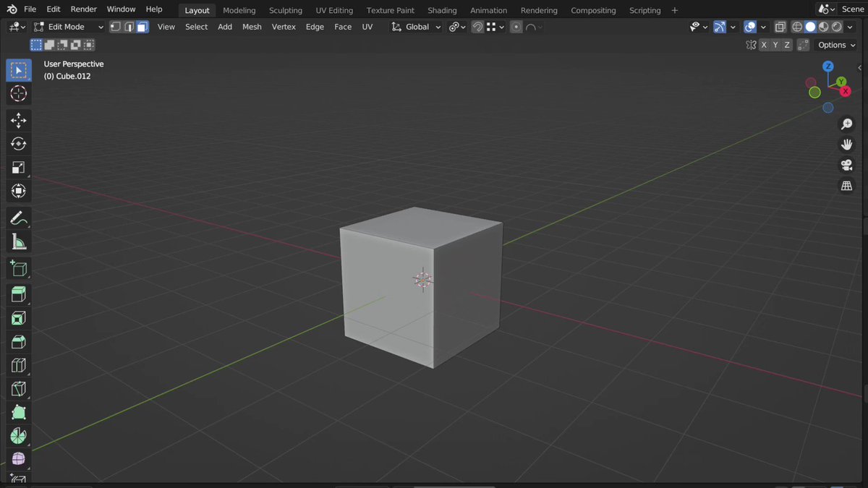Activate the Annotate pencil tool
Screen dimensions: 868x488
click(19, 218)
